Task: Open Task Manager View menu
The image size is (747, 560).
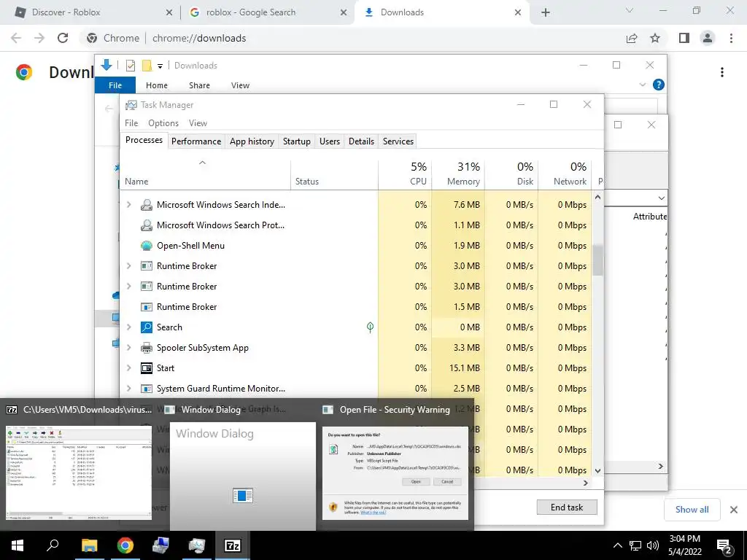Action: coord(198,123)
